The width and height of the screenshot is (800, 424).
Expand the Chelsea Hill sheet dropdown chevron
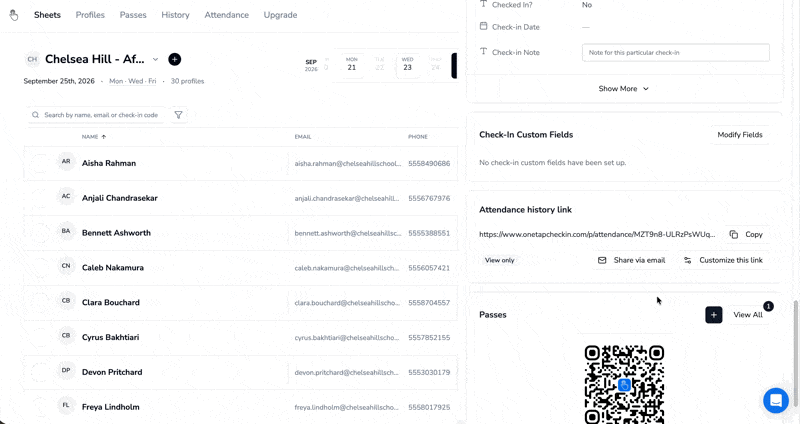click(155, 59)
